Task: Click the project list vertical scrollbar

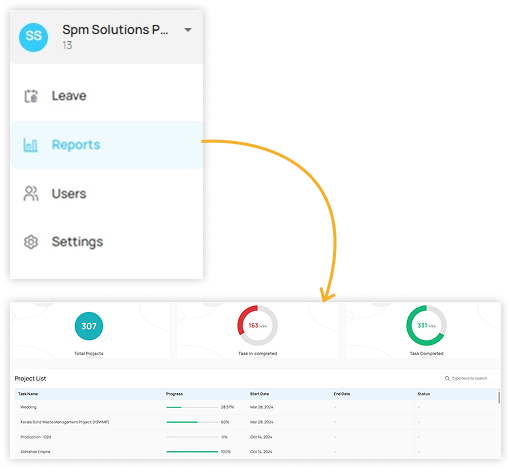Action: [499, 397]
